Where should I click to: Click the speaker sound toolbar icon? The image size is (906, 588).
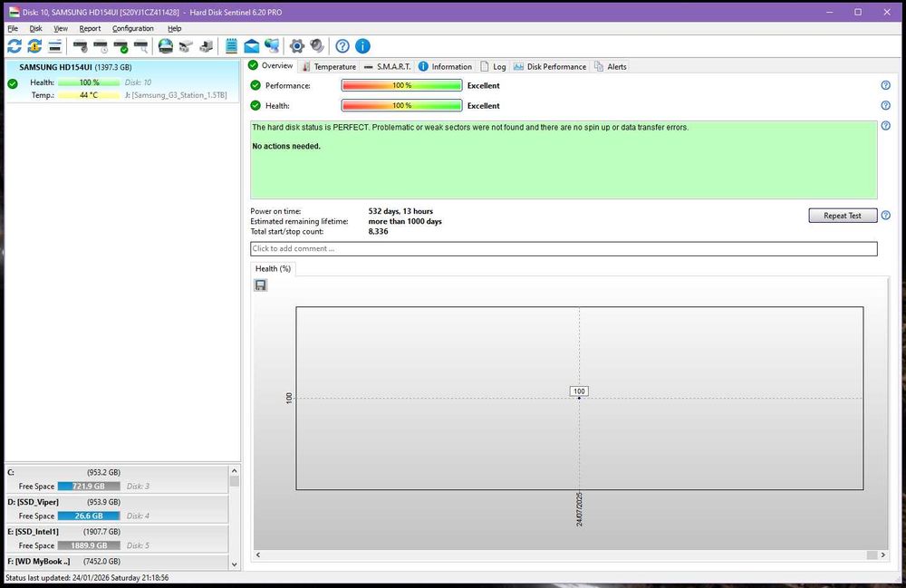click(x=316, y=46)
